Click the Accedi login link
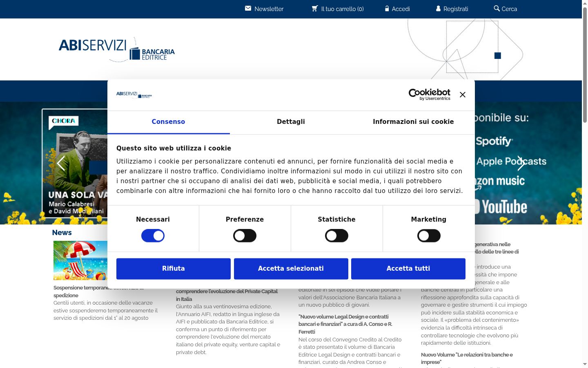This screenshot has height=368, width=588. [401, 9]
